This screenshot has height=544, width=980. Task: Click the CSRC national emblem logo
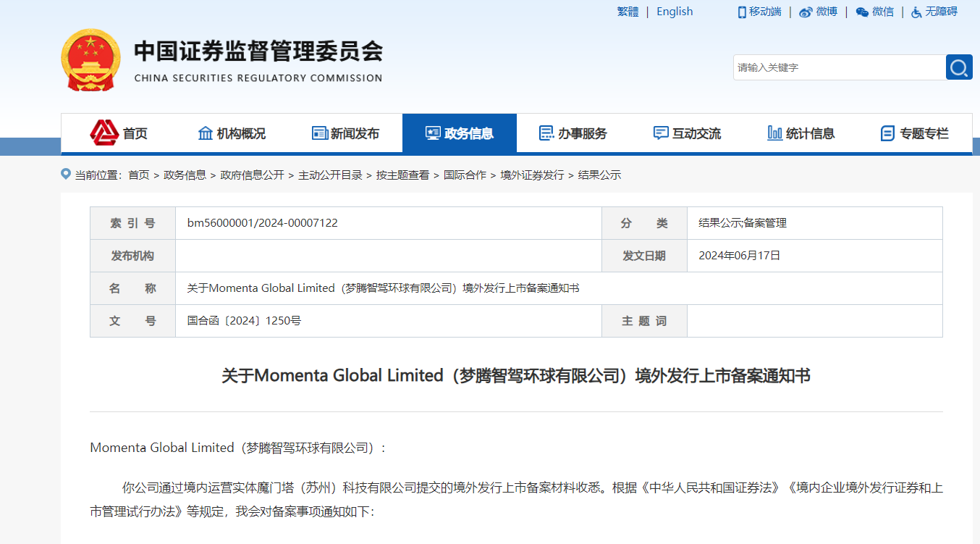pos(91,60)
